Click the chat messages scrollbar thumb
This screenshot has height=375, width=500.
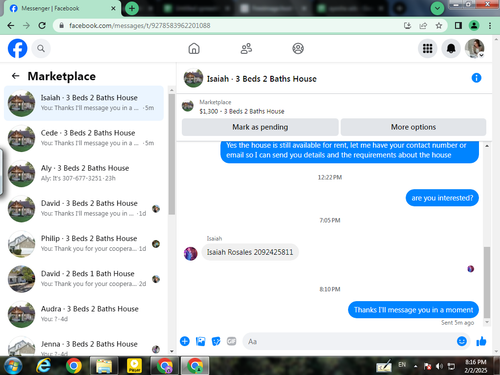point(487,282)
